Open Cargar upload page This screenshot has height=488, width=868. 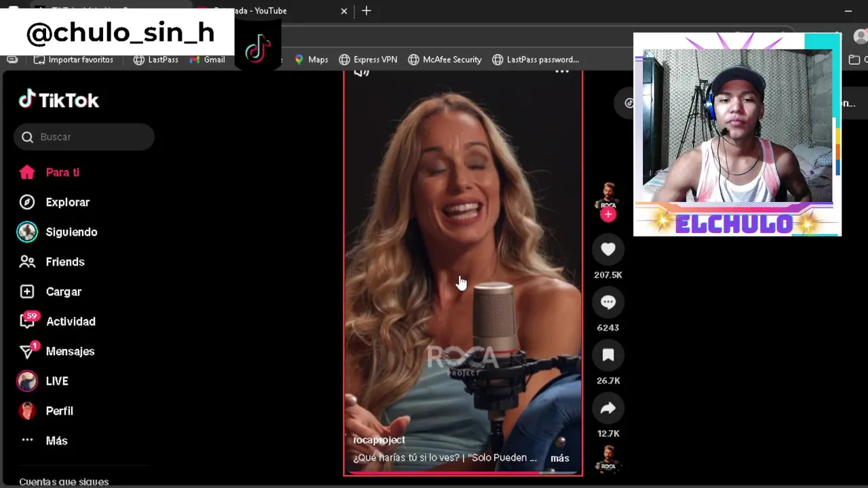pos(64,291)
